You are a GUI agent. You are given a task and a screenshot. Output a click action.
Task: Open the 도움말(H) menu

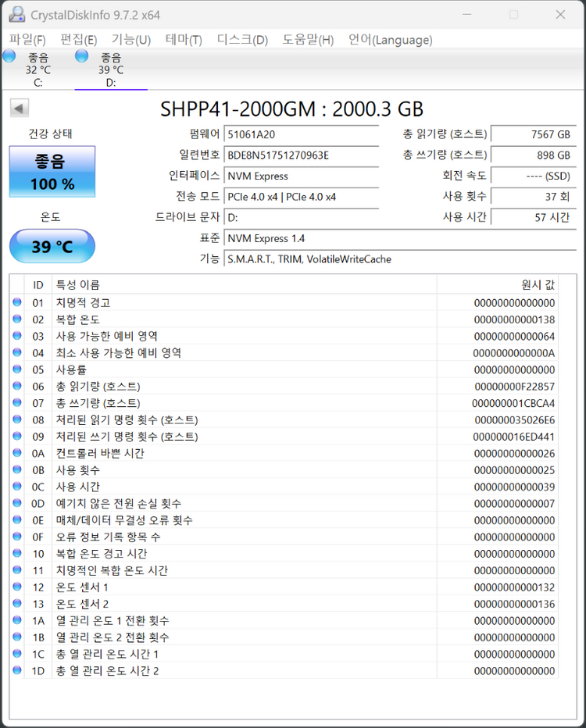pos(308,40)
